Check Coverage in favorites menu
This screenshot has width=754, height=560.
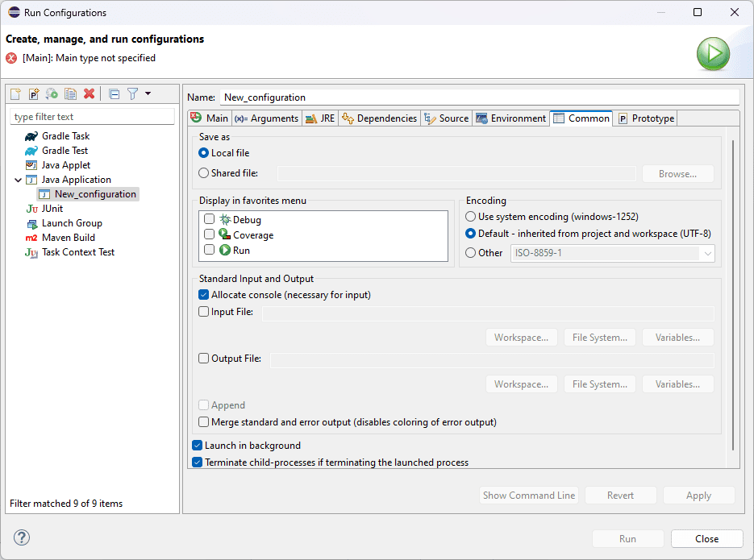[209, 234]
